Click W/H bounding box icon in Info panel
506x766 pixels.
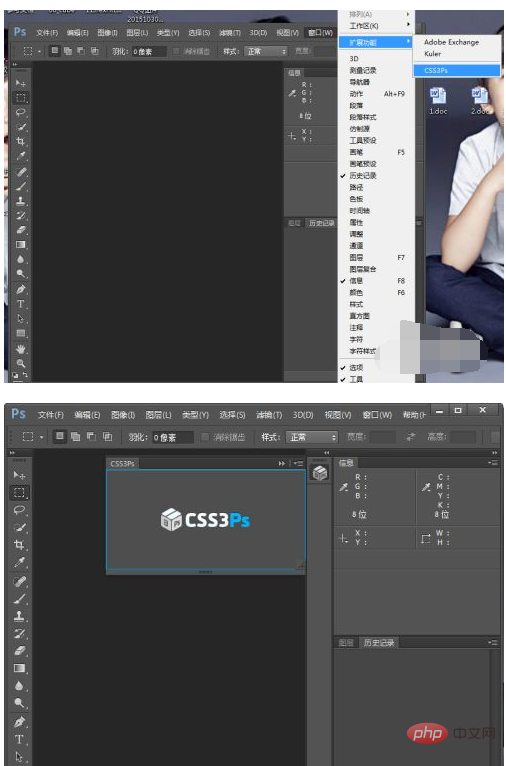pos(426,538)
